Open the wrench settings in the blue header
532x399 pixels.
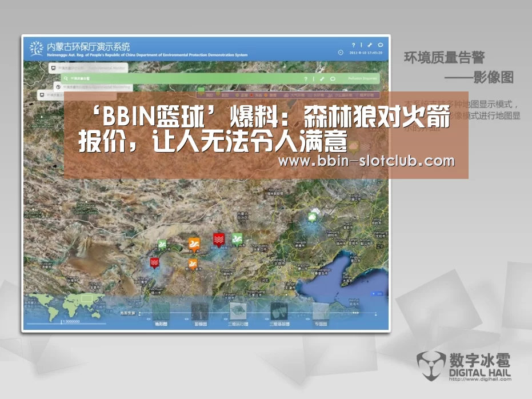[370, 45]
